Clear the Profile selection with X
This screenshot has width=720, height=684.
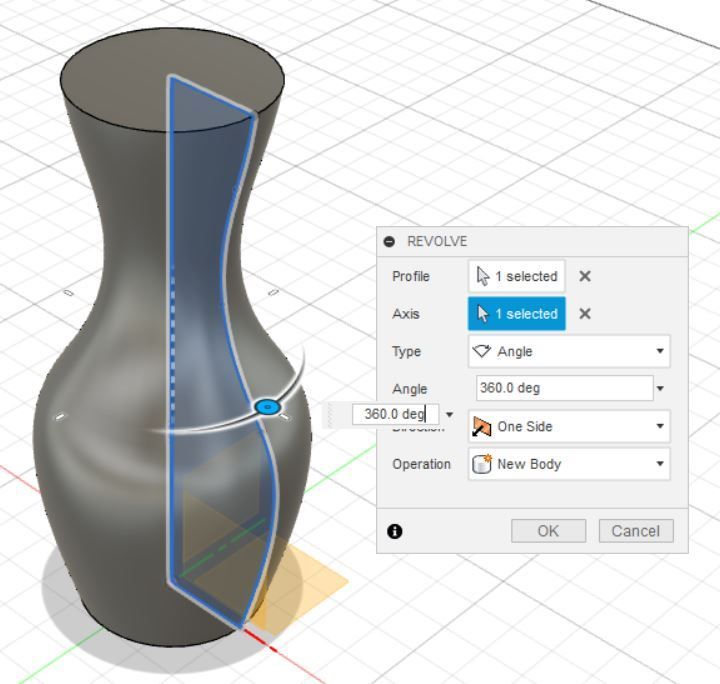click(585, 276)
